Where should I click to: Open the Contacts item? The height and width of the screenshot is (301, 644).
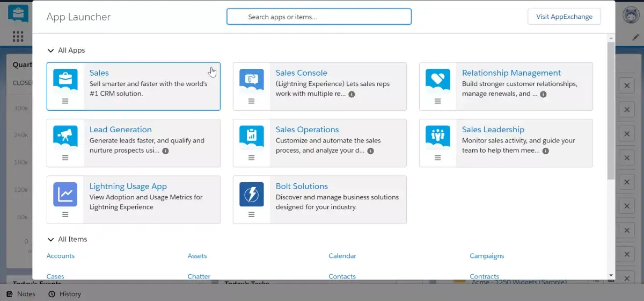click(342, 276)
